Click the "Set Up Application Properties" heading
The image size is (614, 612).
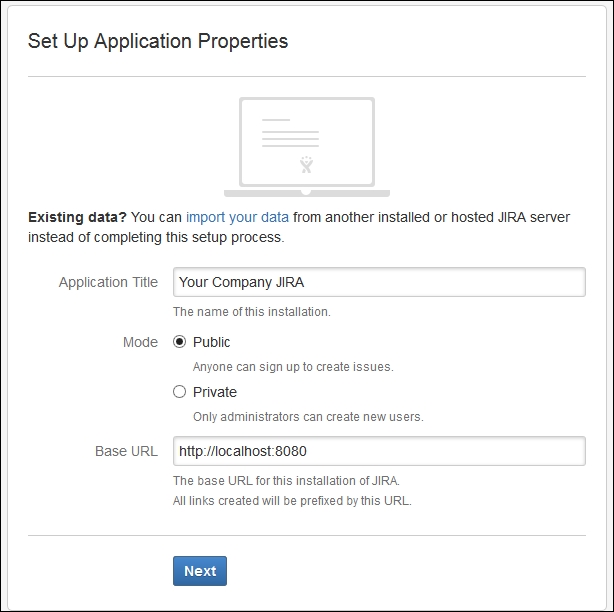(x=158, y=41)
